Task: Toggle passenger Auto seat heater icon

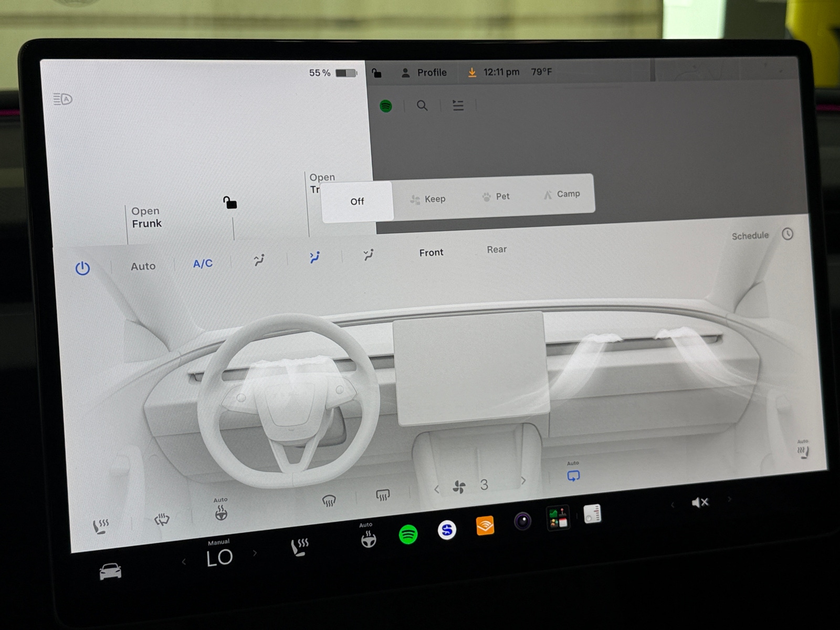Action: point(803,449)
